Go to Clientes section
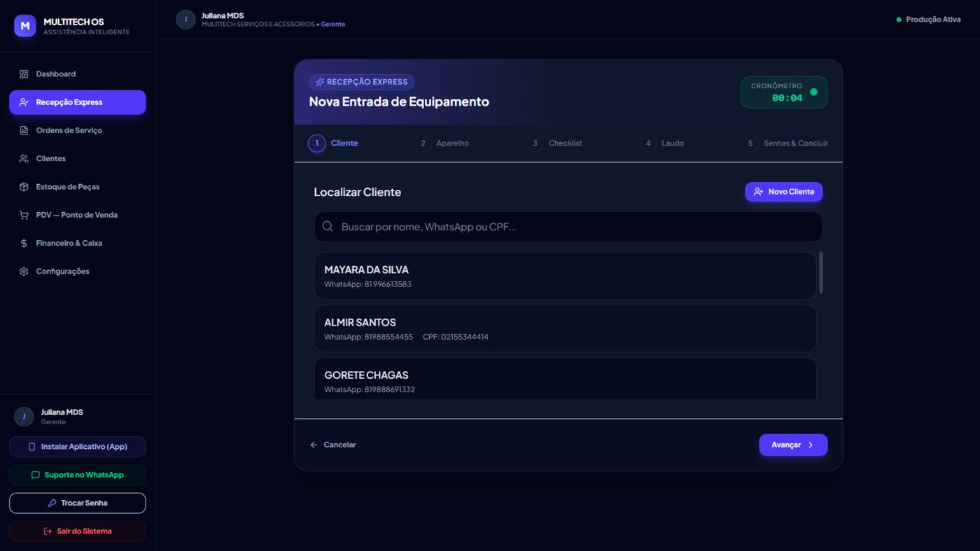 (x=78, y=159)
